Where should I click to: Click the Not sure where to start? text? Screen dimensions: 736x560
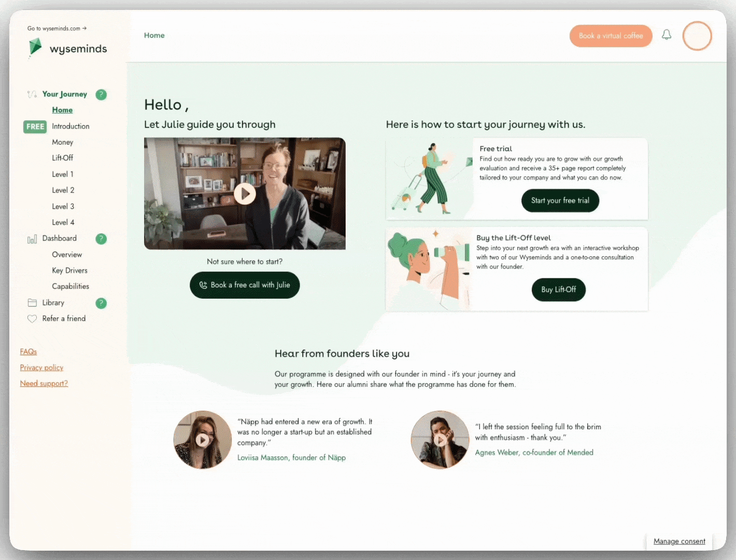[245, 261]
